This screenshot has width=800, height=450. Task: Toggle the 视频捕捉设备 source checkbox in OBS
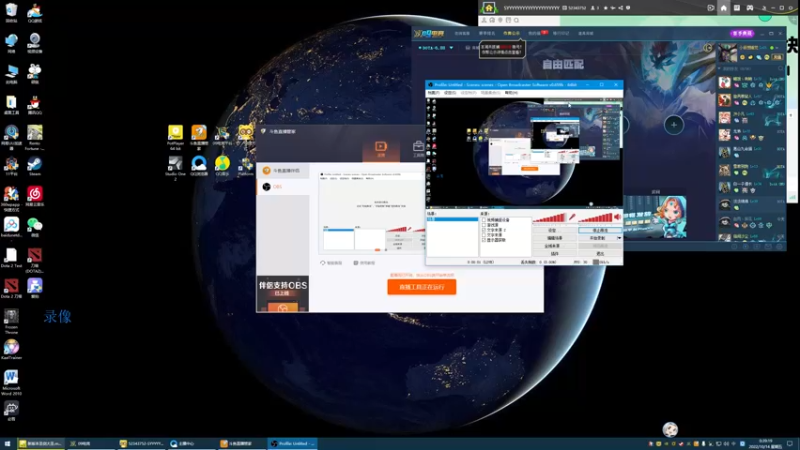click(484, 220)
